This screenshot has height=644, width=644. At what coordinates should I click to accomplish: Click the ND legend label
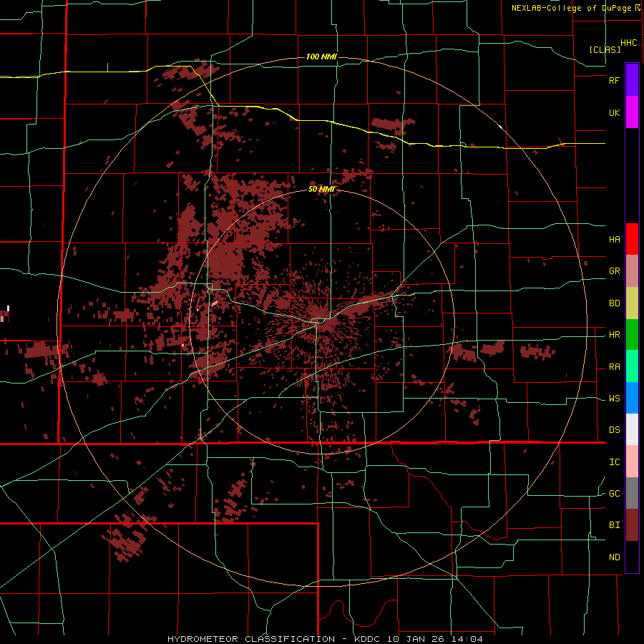pos(614,557)
